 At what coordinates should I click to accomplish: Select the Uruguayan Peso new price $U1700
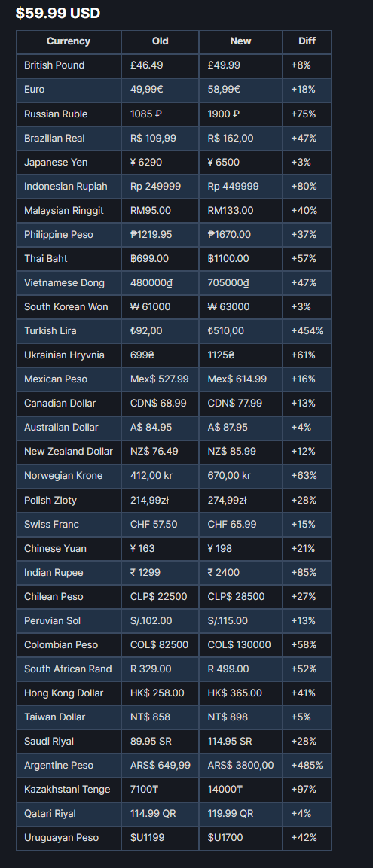click(x=225, y=838)
